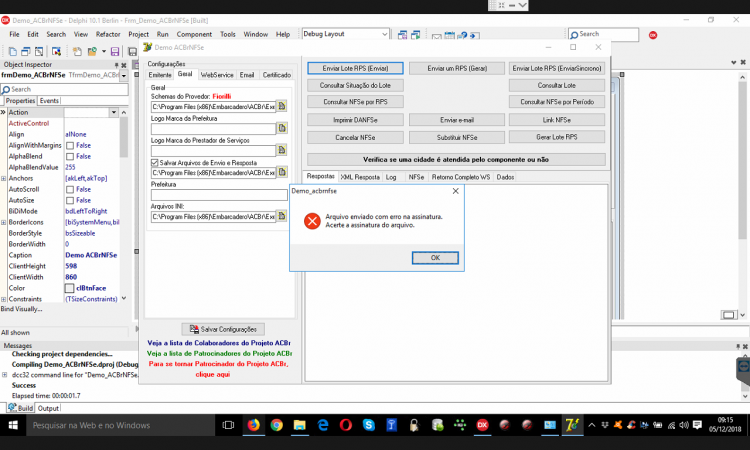Click the clBtnFace Color swatch
Image resolution: width=750 pixels, height=450 pixels.
[69, 288]
